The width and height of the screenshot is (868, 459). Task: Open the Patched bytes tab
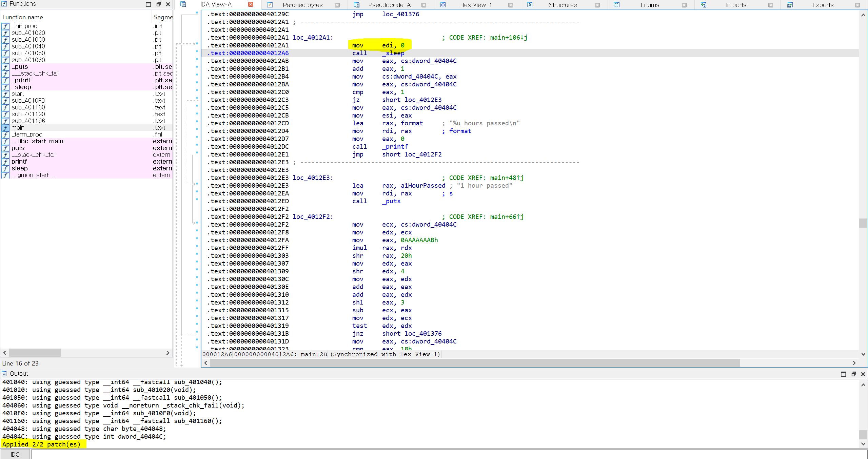(x=302, y=5)
